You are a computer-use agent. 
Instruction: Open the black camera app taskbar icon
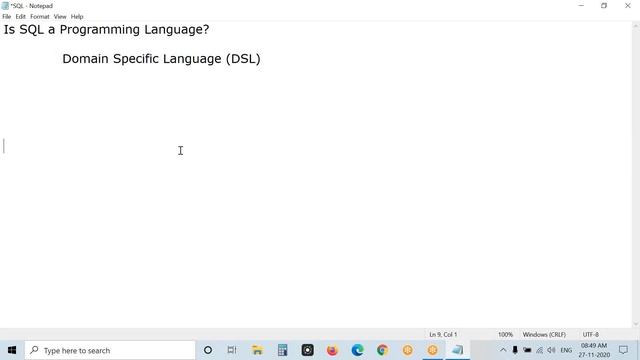point(307,350)
